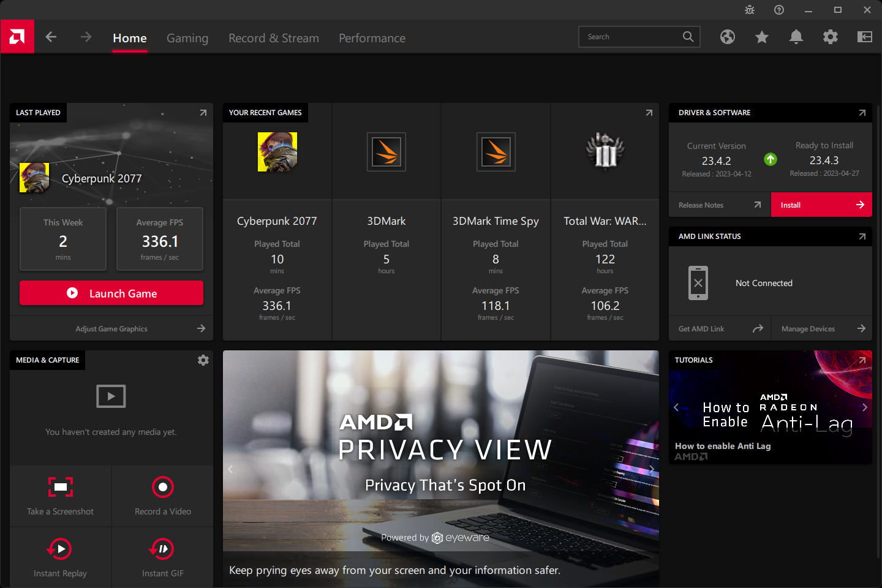The image size is (882, 588).
Task: Switch to the Gaming tab
Action: pyautogui.click(x=187, y=38)
